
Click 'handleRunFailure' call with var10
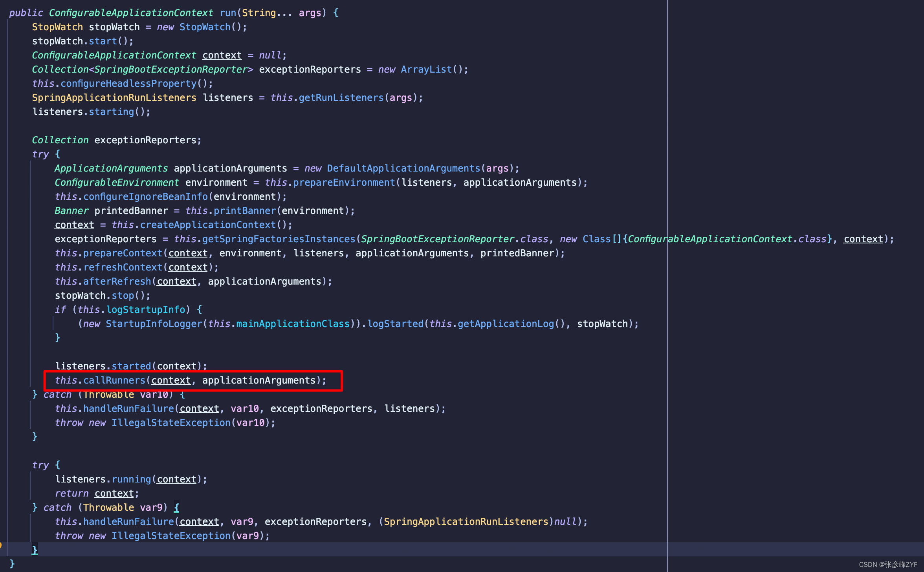128,409
